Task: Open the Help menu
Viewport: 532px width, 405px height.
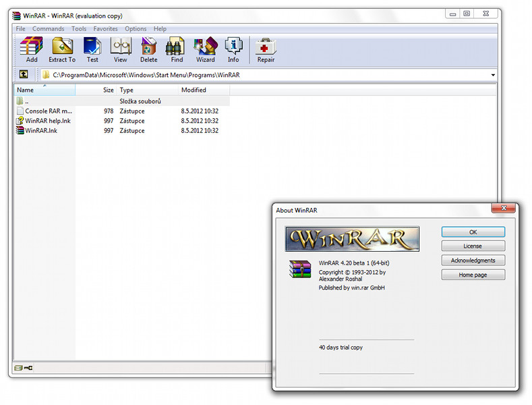Action: click(x=160, y=29)
